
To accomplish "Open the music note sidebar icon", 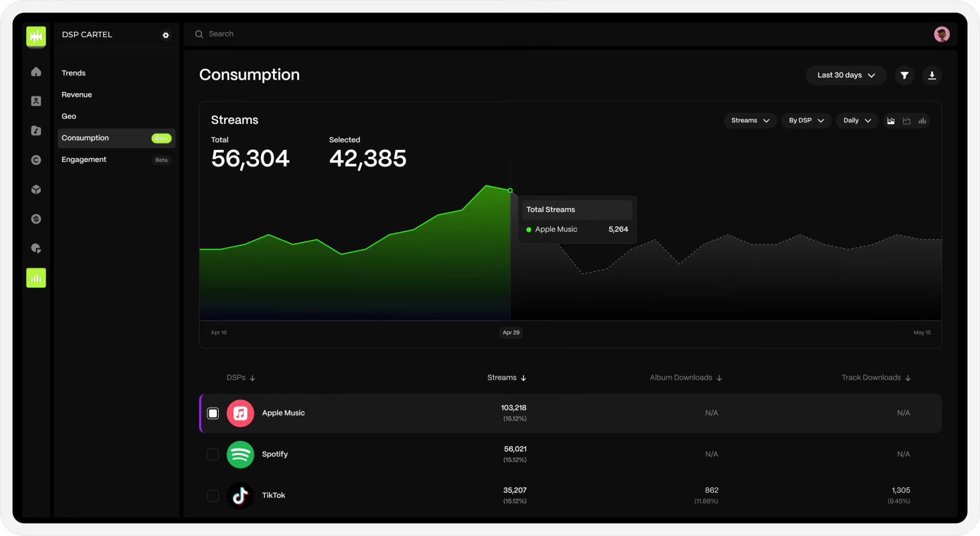I will 36,131.
